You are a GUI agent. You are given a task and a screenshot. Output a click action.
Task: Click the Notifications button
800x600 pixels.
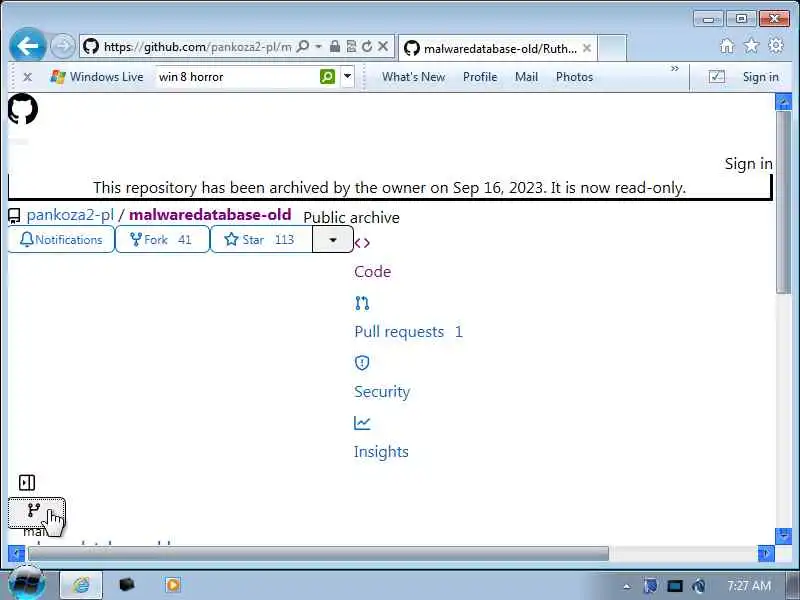[x=61, y=239]
